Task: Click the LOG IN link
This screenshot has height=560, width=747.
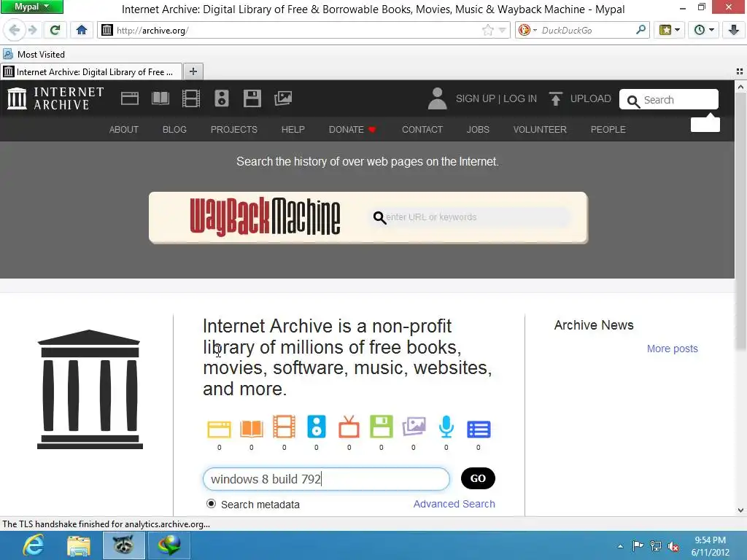Action: (x=519, y=98)
